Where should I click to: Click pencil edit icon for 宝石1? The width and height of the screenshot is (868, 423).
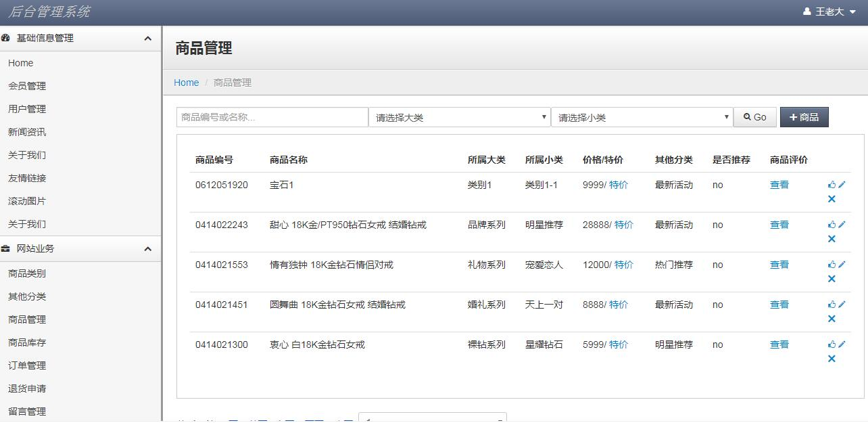tap(842, 184)
